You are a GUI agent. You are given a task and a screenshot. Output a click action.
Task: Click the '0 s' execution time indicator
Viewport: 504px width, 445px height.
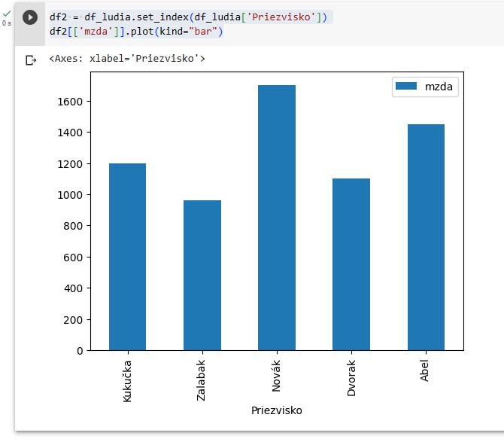click(x=7, y=23)
